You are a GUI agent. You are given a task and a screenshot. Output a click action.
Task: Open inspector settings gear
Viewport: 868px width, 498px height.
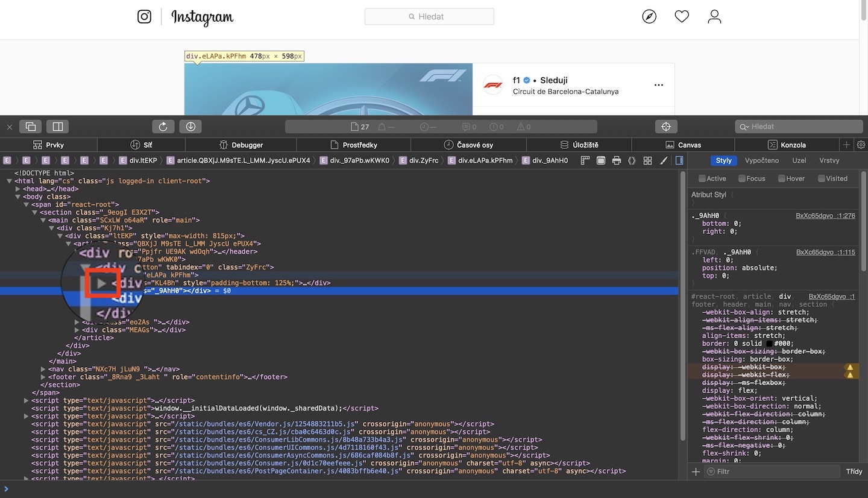coord(861,145)
